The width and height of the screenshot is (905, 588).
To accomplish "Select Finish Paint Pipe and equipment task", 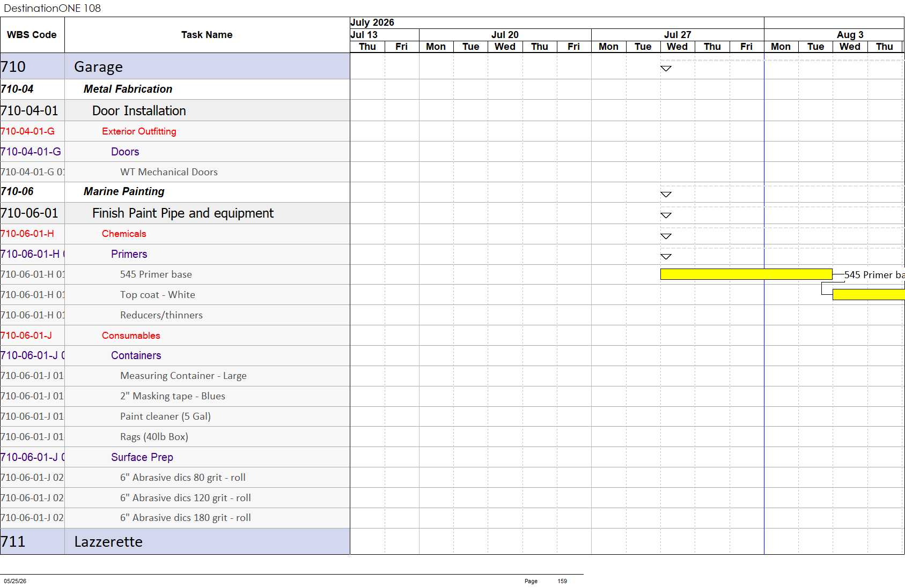I will coord(183,213).
